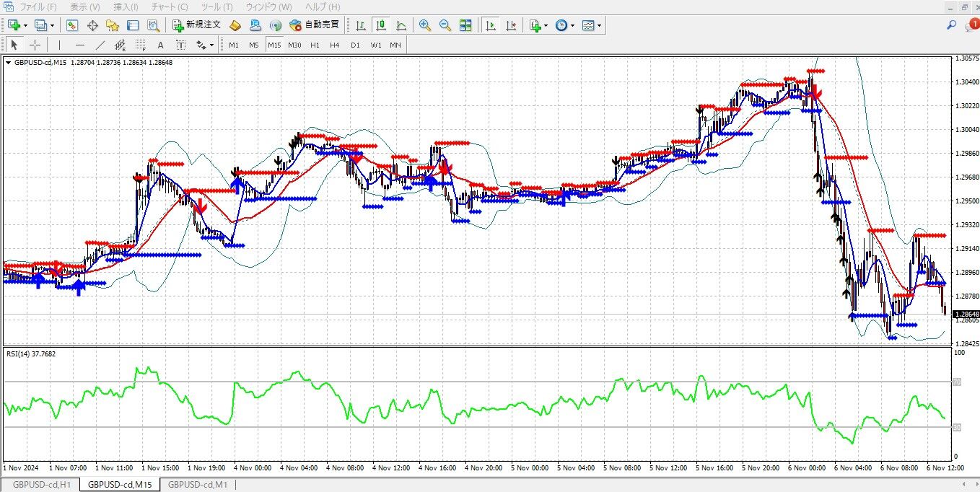Select the vertical line drawing tool
The image size is (980, 492).
[x=60, y=45]
